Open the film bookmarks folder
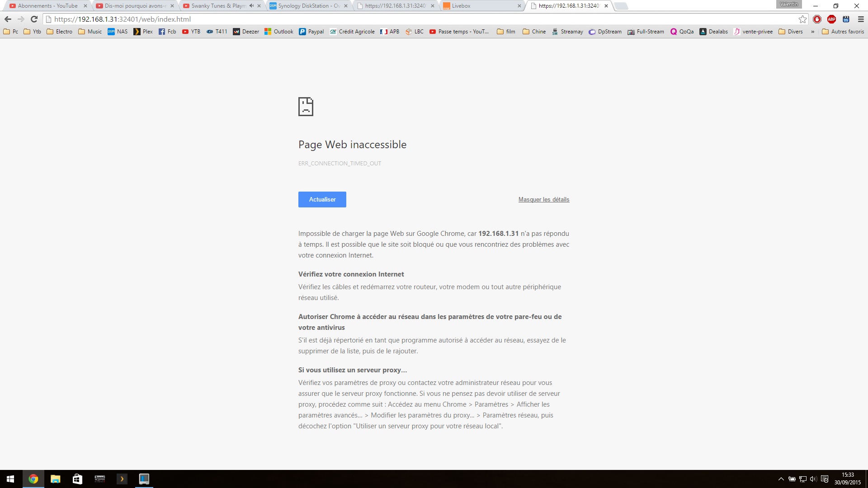The image size is (868, 488). [x=506, y=32]
